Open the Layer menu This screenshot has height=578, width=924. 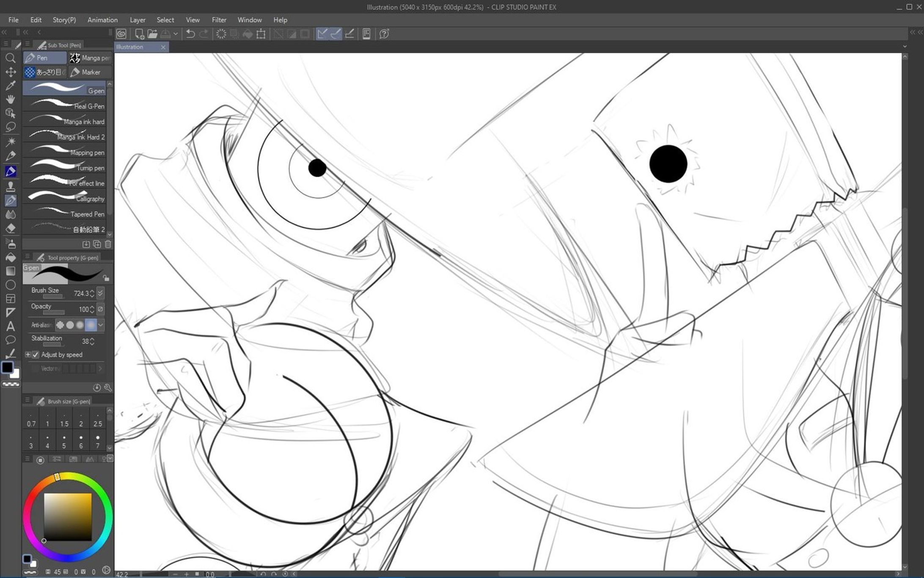137,20
